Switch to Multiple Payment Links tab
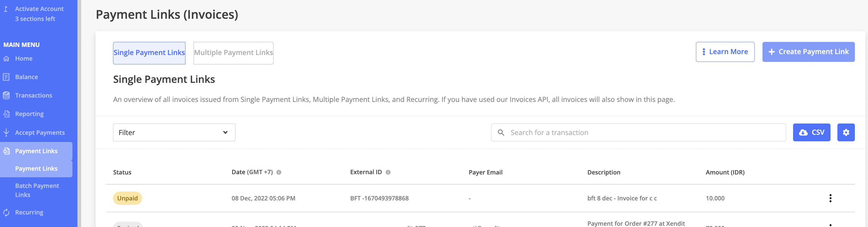 [x=233, y=53]
